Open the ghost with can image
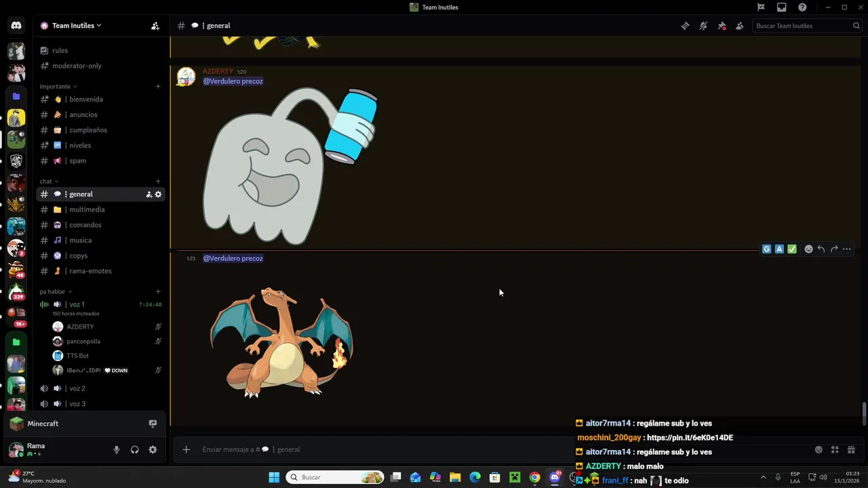Screen dimensions: 868x488 tap(290, 166)
